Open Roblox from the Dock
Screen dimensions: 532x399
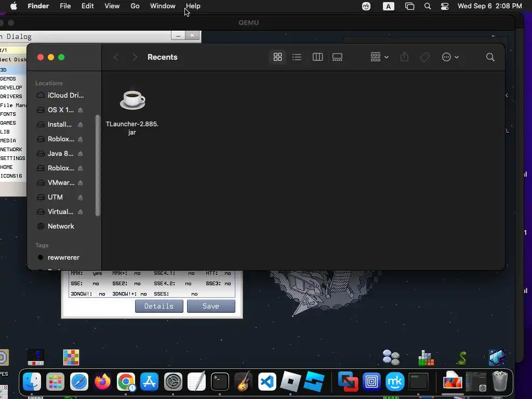pos(290,382)
